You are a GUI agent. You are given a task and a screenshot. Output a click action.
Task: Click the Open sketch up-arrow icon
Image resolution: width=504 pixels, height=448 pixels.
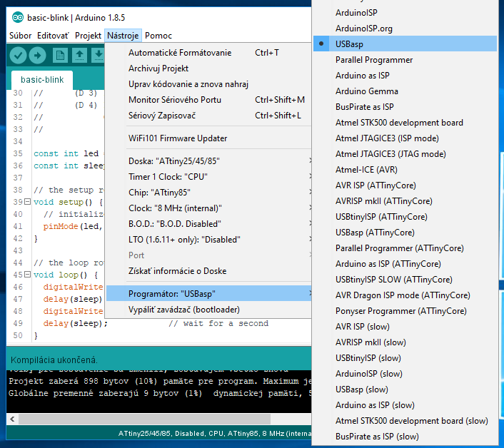79,55
